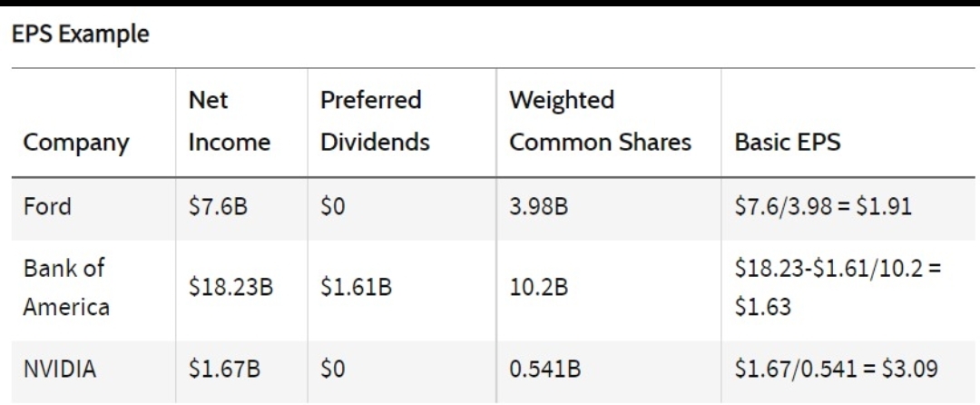Click the NVIDIA company cell

pos(60,370)
